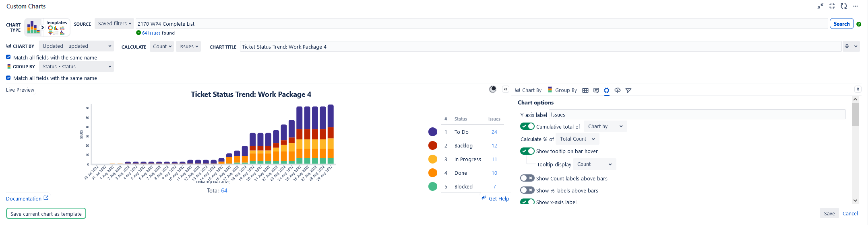Open the filter funnel tab icon

coord(628,90)
